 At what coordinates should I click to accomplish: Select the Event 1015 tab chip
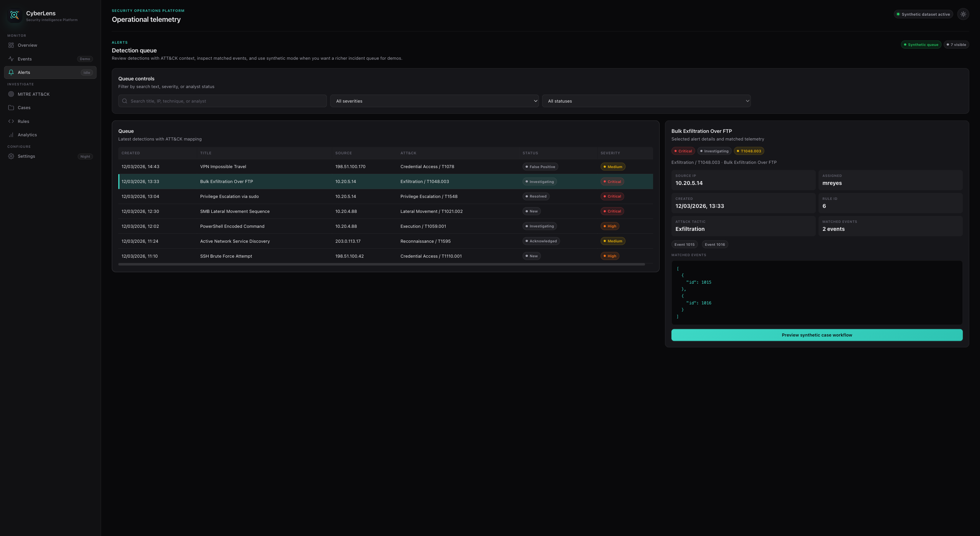[684, 245]
